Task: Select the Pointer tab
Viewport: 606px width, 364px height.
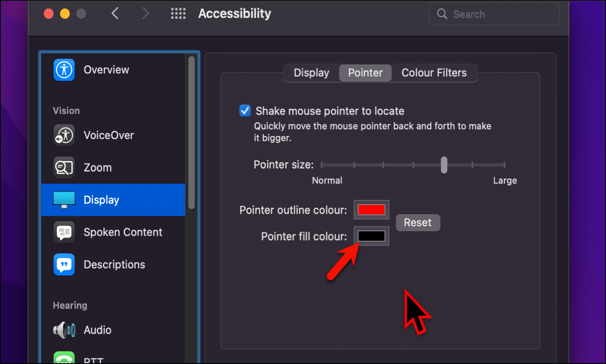Action: click(365, 73)
